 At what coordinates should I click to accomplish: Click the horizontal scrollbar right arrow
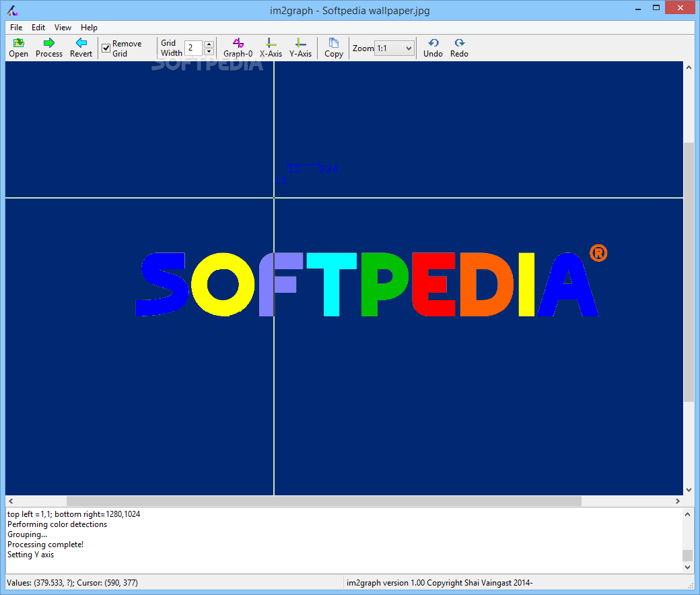678,501
